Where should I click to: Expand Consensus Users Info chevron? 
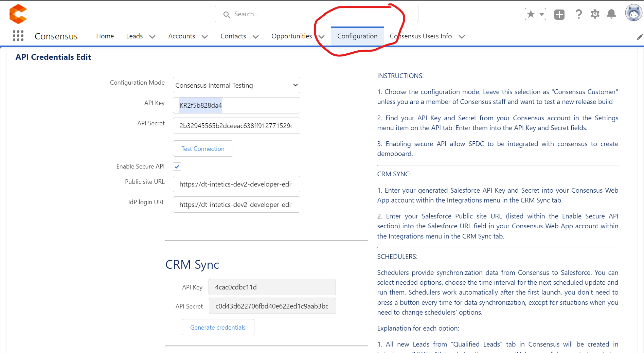coord(461,37)
